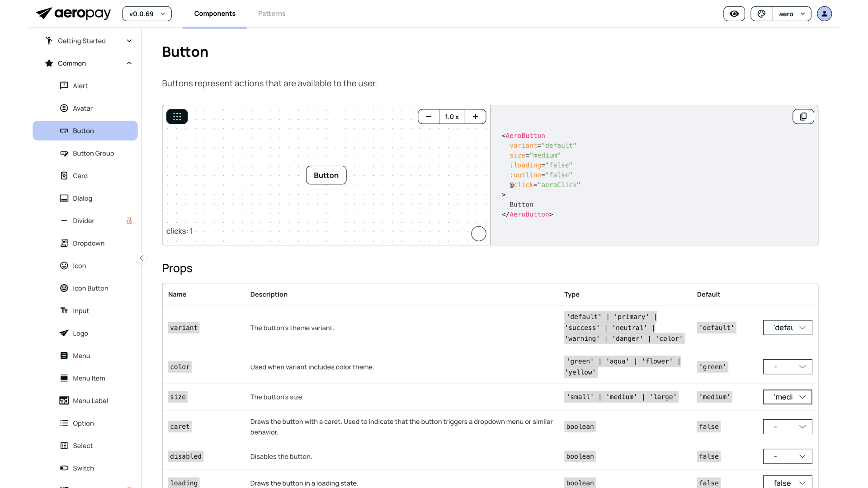This screenshot has width=868, height=488.
Task: Click the aeropay logo
Action: point(73,14)
